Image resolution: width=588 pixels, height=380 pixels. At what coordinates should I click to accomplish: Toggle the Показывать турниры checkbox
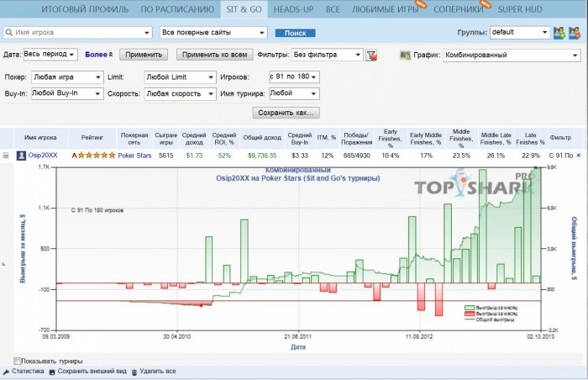tap(18, 362)
